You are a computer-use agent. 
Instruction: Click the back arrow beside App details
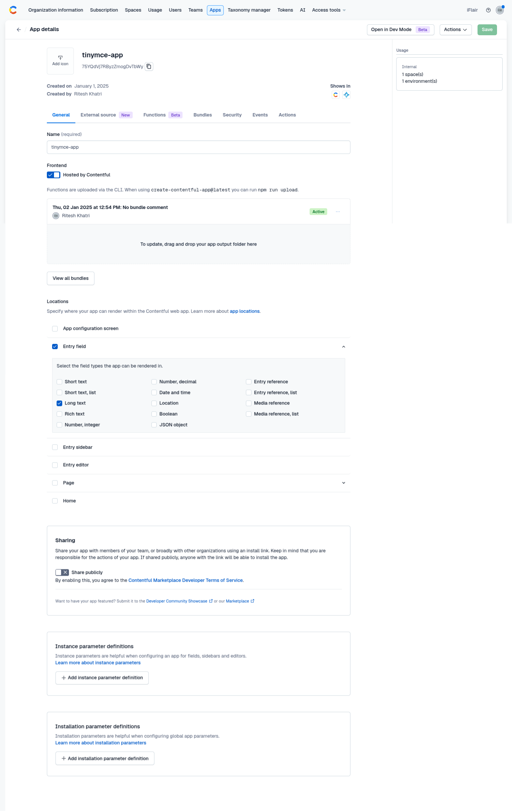tap(19, 30)
